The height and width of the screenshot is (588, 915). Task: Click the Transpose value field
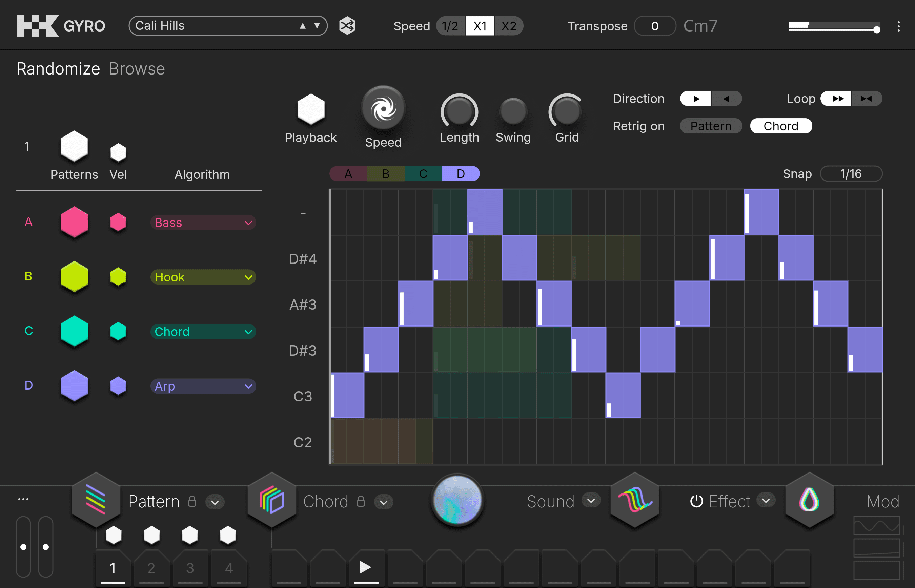point(654,26)
